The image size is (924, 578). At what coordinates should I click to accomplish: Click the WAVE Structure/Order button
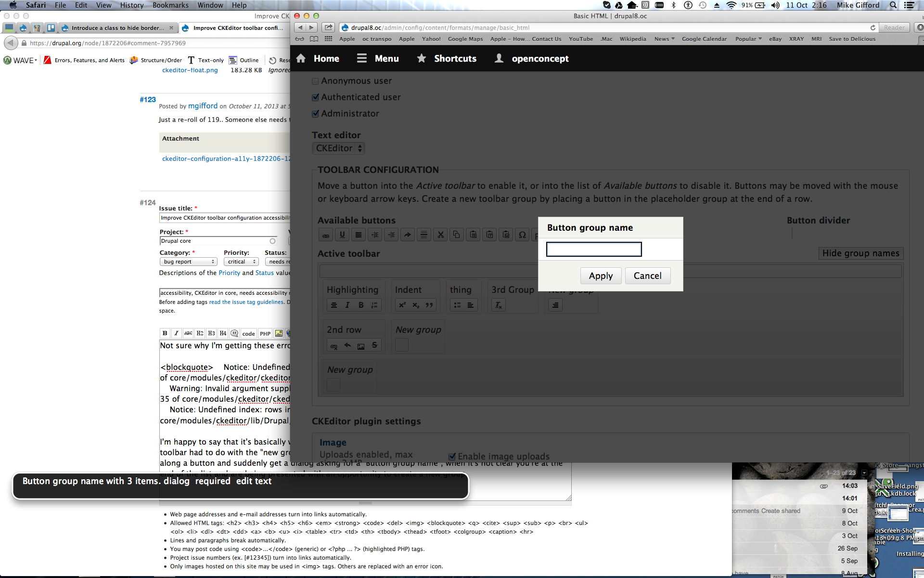[156, 60]
